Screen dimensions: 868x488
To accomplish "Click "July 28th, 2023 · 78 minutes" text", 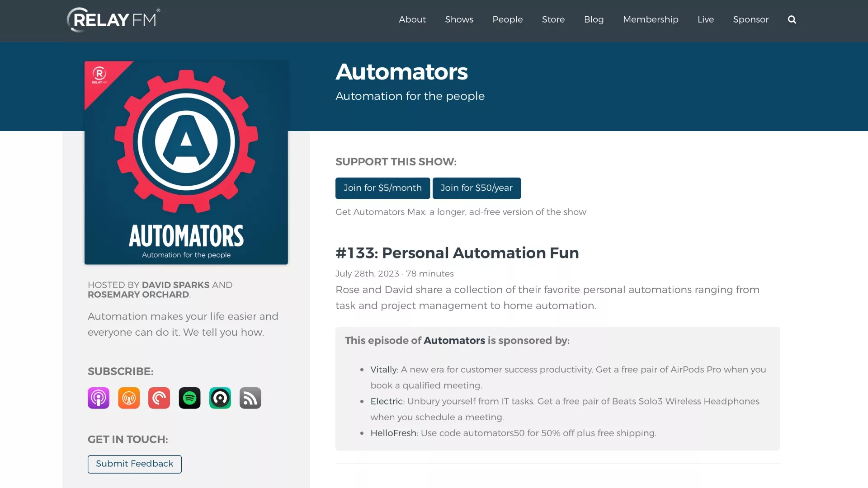I will pyautogui.click(x=394, y=274).
